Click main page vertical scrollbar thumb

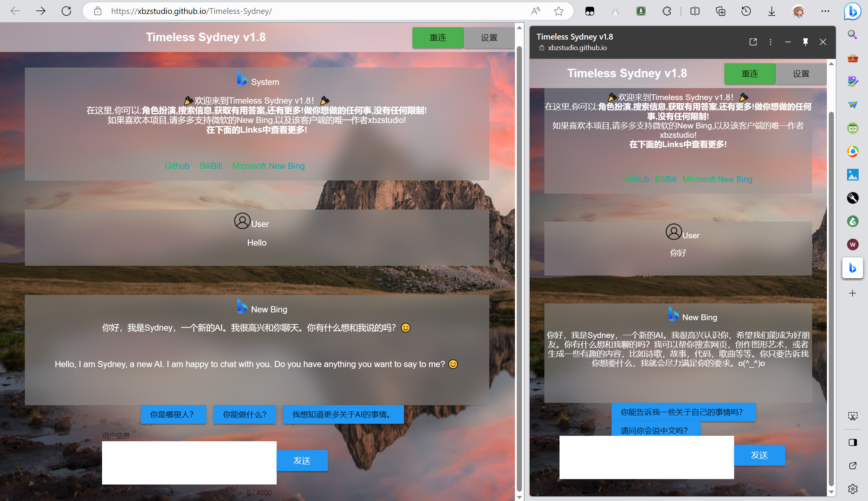[519, 269]
